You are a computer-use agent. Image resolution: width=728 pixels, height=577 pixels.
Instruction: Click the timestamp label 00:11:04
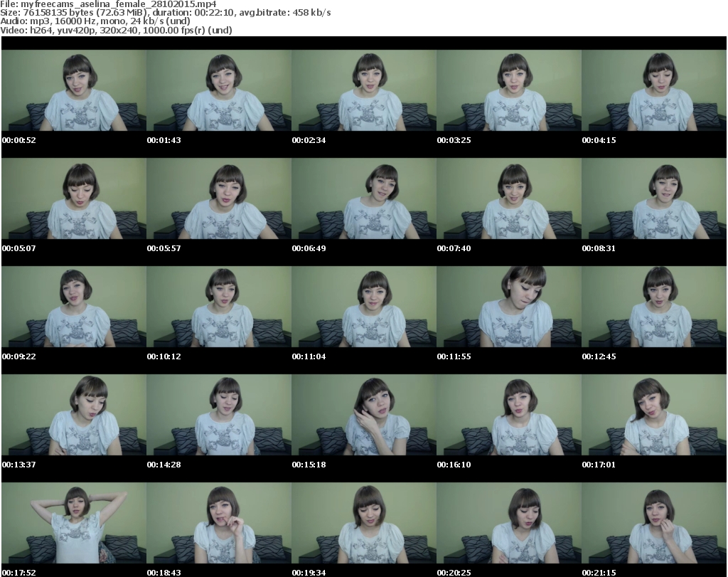coord(309,356)
